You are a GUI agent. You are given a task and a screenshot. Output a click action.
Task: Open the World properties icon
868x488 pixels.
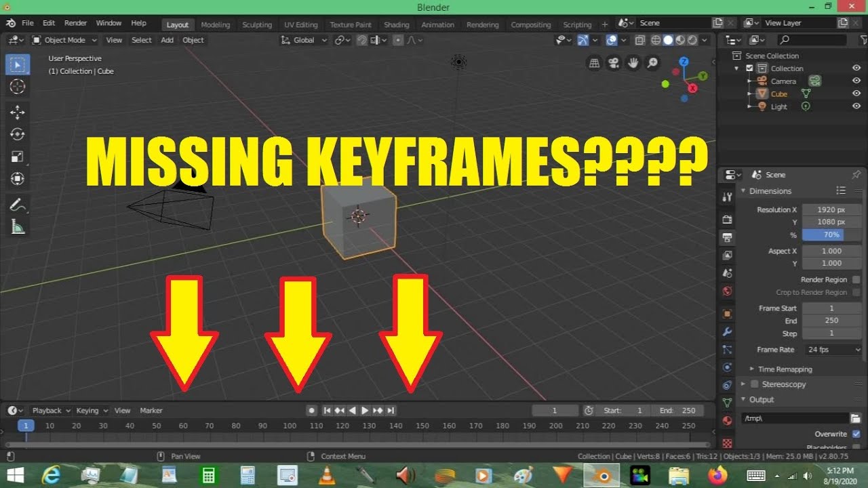(727, 291)
